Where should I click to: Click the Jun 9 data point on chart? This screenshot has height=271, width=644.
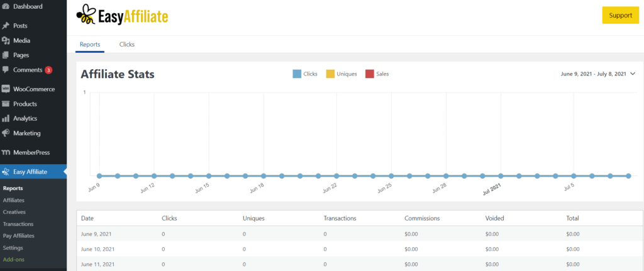[x=99, y=176]
